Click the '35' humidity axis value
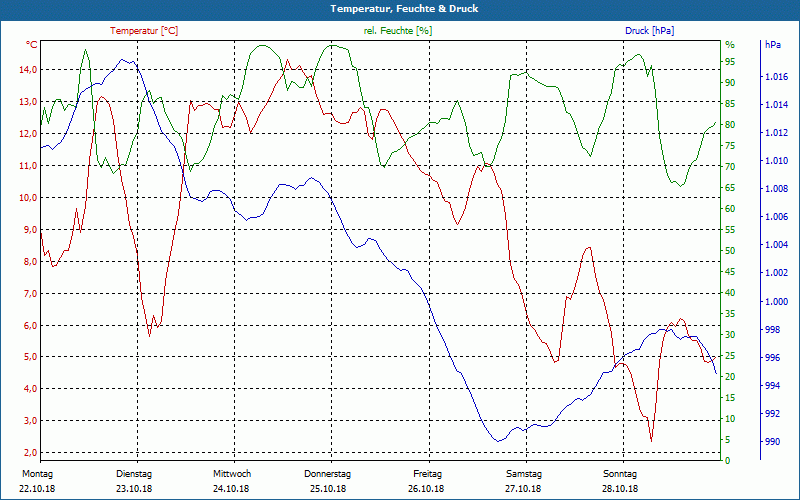 [730, 314]
